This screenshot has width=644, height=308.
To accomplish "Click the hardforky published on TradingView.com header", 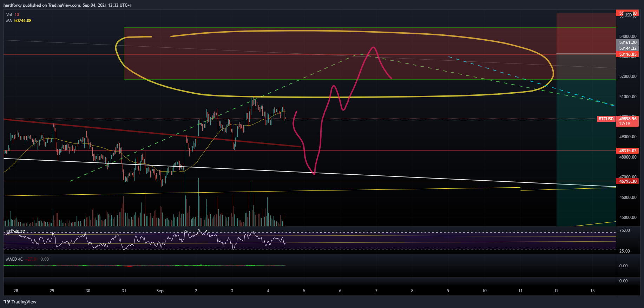I will point(67,5).
